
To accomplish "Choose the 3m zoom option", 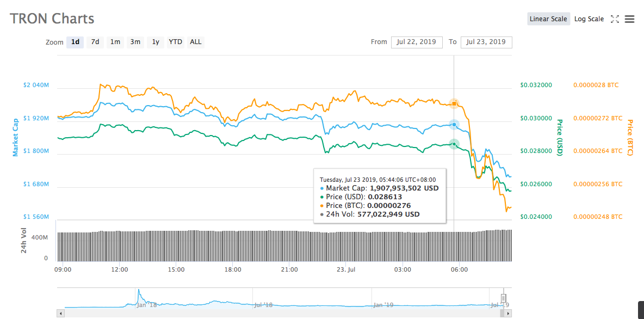I will click(x=135, y=42).
